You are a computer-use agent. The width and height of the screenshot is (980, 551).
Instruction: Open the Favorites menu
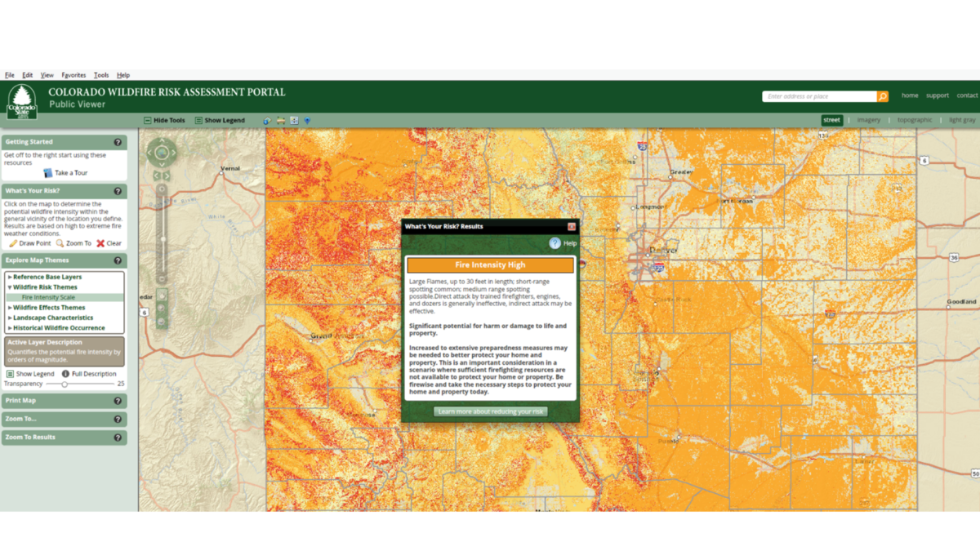[73, 74]
